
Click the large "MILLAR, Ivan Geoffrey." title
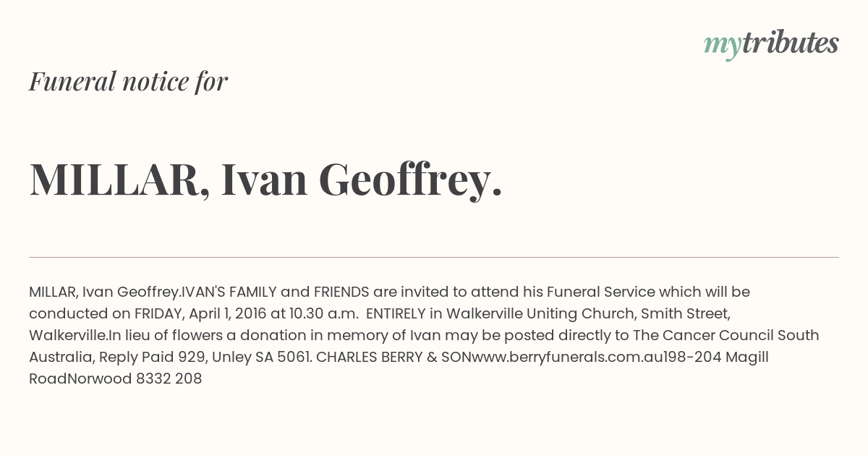[x=265, y=180]
